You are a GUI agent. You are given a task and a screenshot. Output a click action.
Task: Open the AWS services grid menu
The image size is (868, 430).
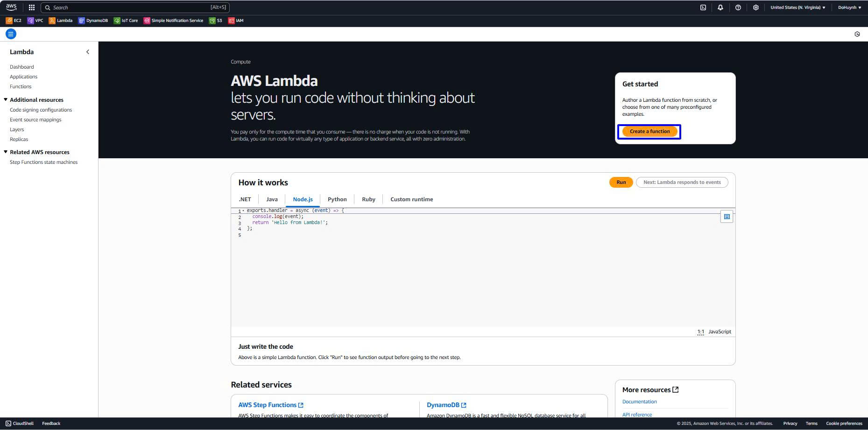[x=32, y=7]
